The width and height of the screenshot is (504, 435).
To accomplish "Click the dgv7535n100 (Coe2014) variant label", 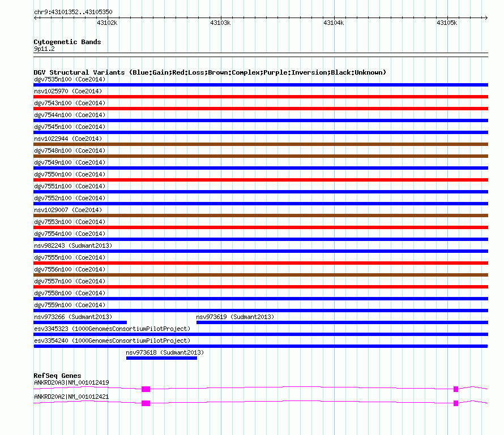I will point(70,79).
